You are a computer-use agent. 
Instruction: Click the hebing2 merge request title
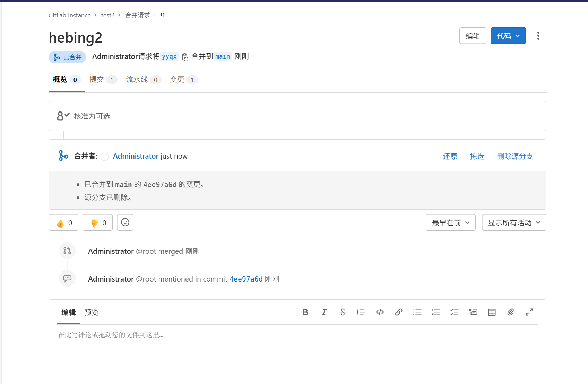click(75, 37)
